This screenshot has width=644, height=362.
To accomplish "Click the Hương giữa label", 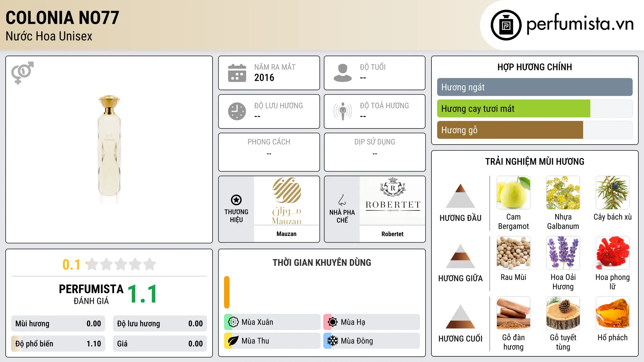I will click(x=460, y=278).
